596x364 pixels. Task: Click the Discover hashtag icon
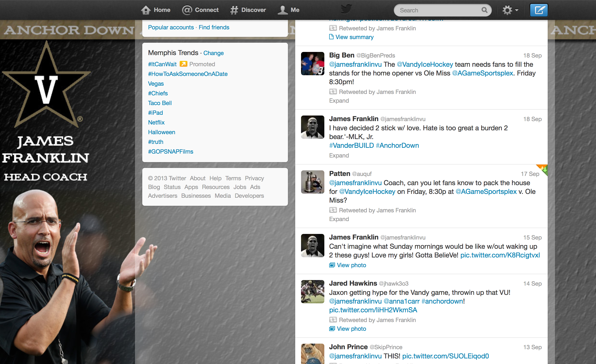click(x=234, y=10)
